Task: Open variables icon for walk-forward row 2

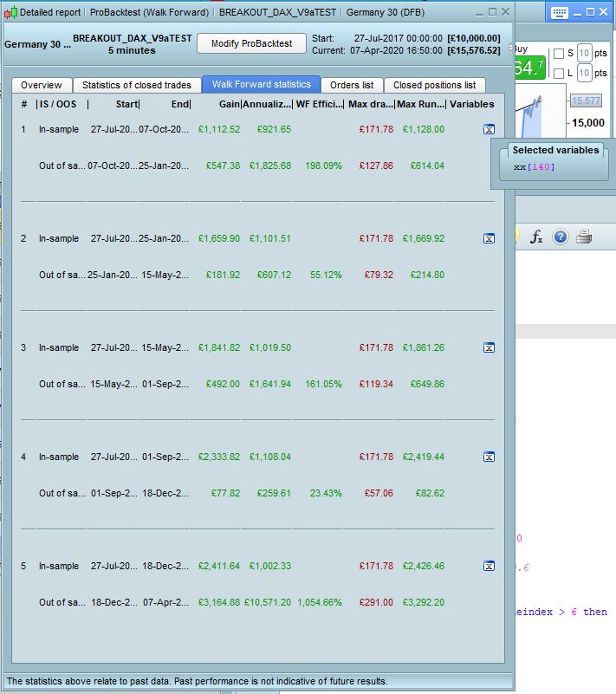Action: click(489, 238)
